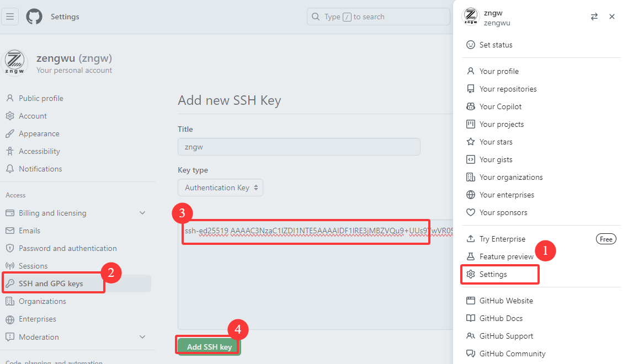The height and width of the screenshot is (364, 628).
Task: Click the Set status smiley icon
Action: (x=471, y=45)
